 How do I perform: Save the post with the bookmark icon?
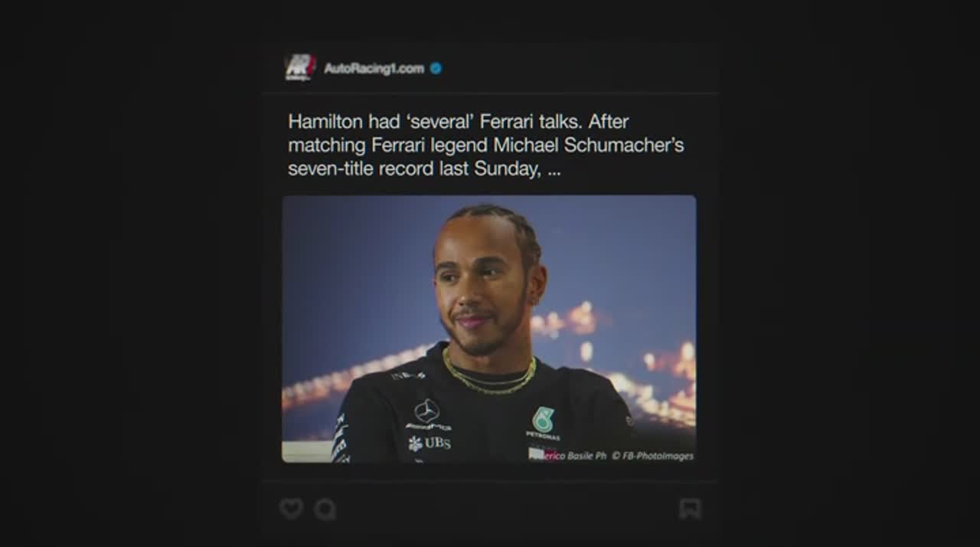point(690,509)
